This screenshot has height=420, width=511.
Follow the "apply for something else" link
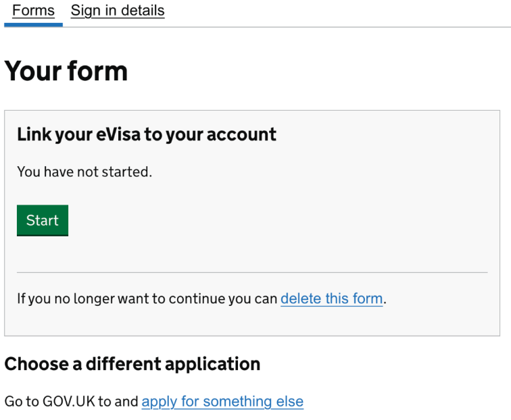tap(222, 402)
